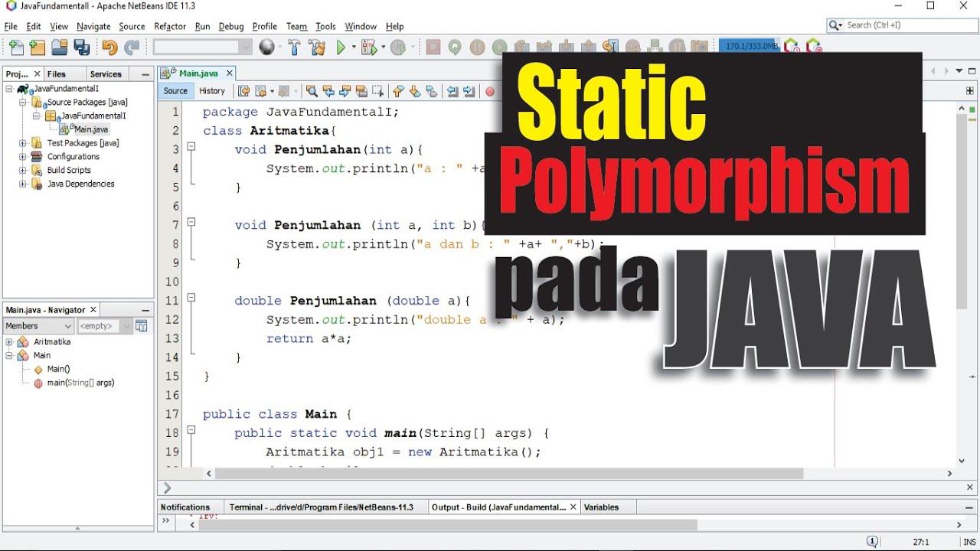Image resolution: width=980 pixels, height=551 pixels.
Task: Open a project via the Open Project icon
Action: [60, 48]
